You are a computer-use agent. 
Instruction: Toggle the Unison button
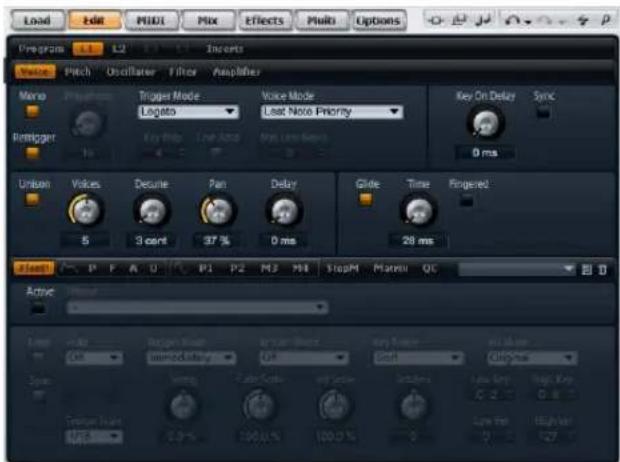(x=32, y=199)
